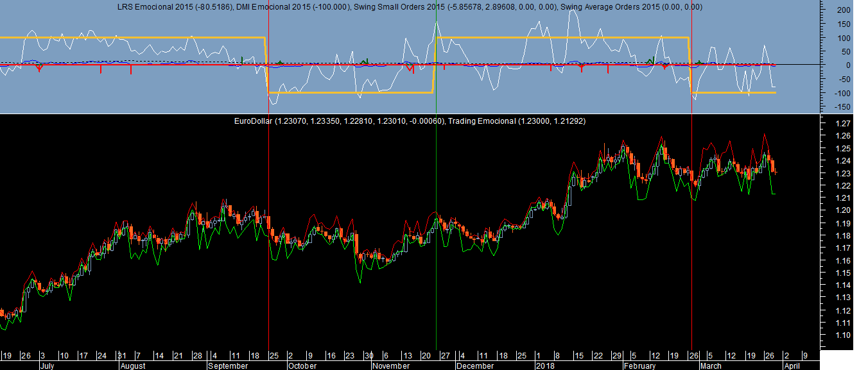
Task: Click the April month label on the time axis
Action: click(791, 366)
